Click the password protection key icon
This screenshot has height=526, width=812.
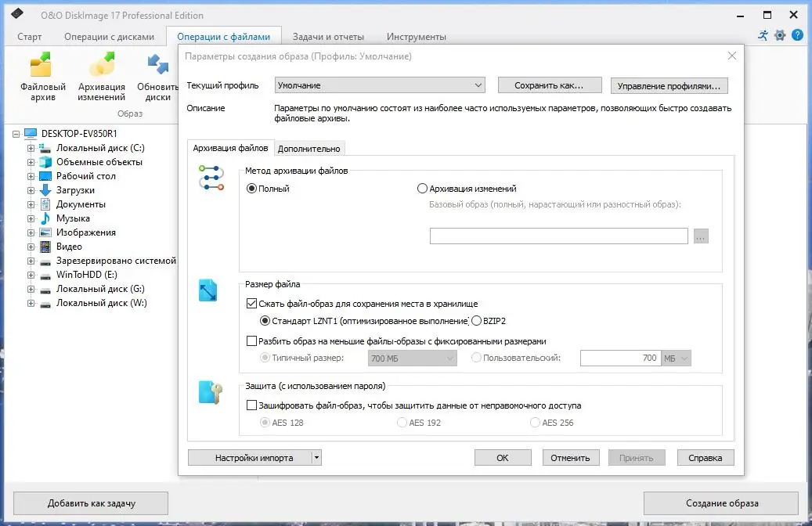(x=211, y=392)
